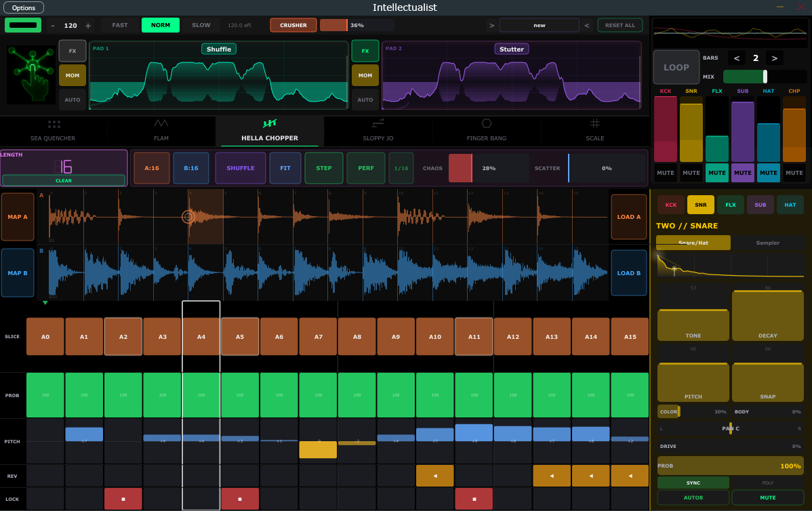The width and height of the screenshot is (812, 511).
Task: Click the green hand logo icon
Action: click(31, 74)
